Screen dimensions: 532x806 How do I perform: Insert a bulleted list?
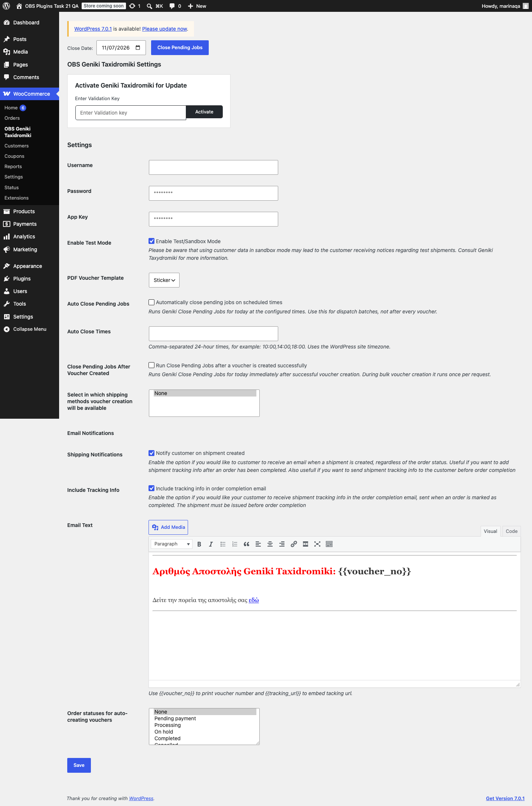pos(223,544)
